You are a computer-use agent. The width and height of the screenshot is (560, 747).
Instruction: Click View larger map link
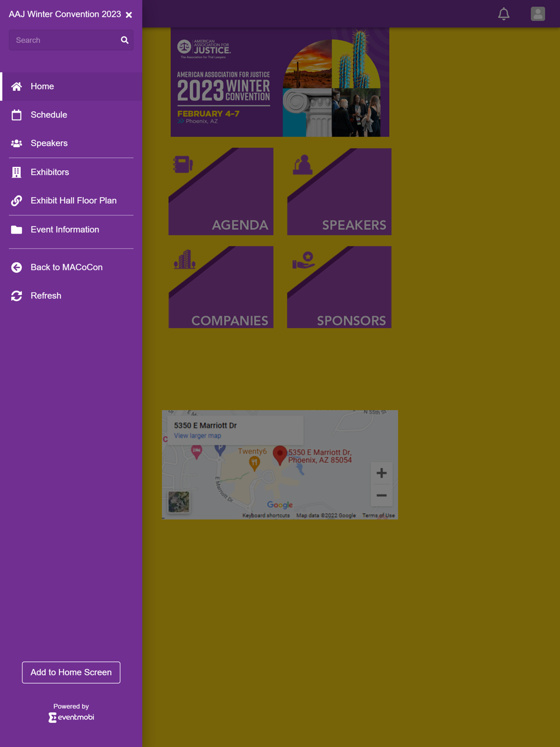(198, 436)
